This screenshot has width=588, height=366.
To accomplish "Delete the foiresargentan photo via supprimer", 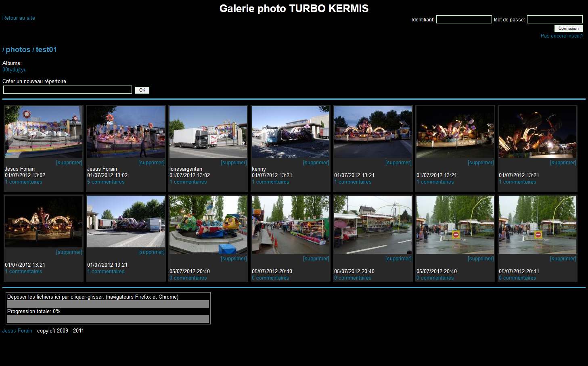I will [234, 163].
